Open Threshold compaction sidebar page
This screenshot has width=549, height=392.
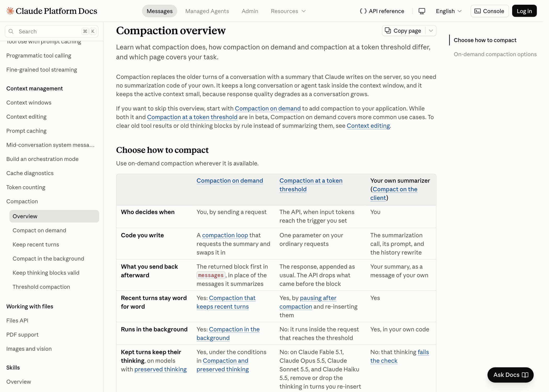tap(41, 287)
